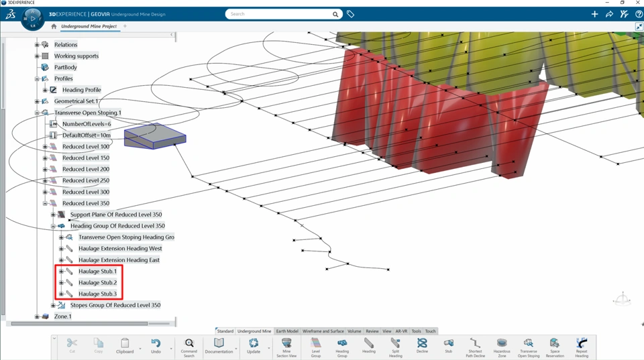Select the Heading tool
This screenshot has width=644, height=360.
tap(369, 345)
